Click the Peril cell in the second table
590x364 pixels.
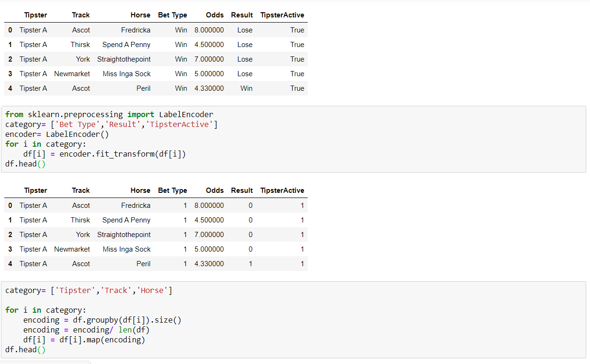[x=143, y=264]
